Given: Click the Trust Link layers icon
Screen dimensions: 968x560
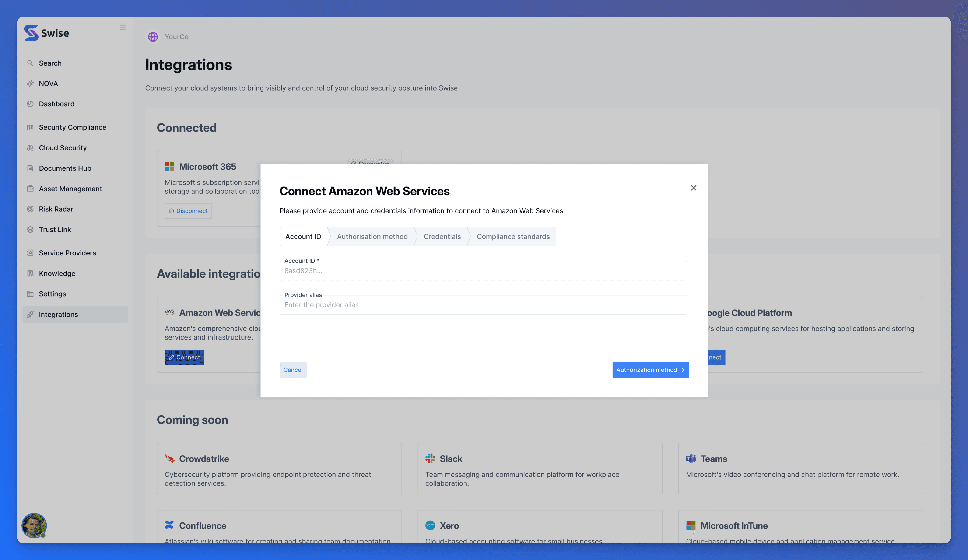Looking at the screenshot, I should coord(30,229).
